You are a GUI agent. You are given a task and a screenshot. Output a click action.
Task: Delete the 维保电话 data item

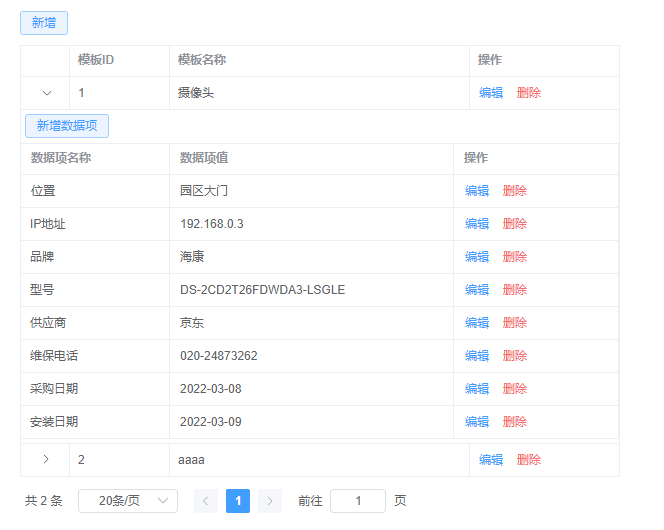[x=515, y=356]
